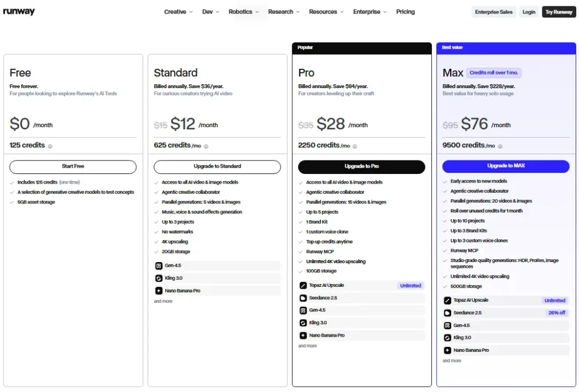Click 'Credits roll over 1 mo.' badge

pos(494,73)
